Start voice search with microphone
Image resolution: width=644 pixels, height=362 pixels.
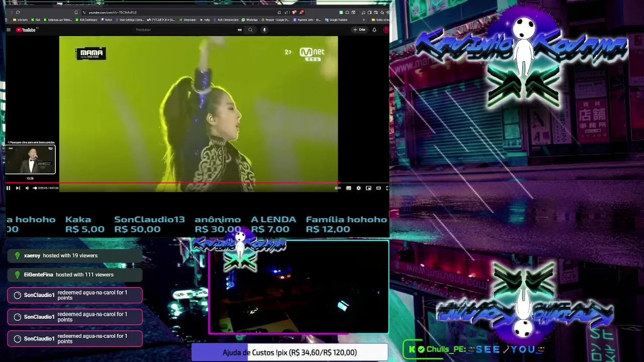(264, 30)
